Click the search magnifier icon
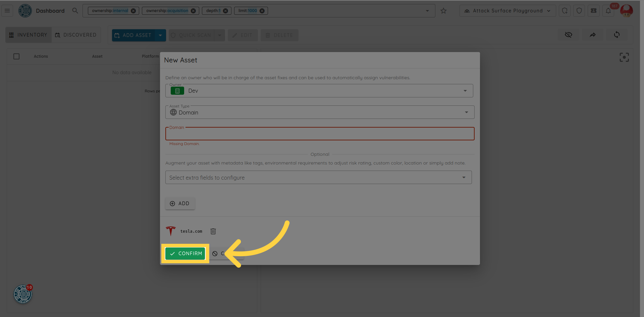The width and height of the screenshot is (644, 317). point(75,11)
